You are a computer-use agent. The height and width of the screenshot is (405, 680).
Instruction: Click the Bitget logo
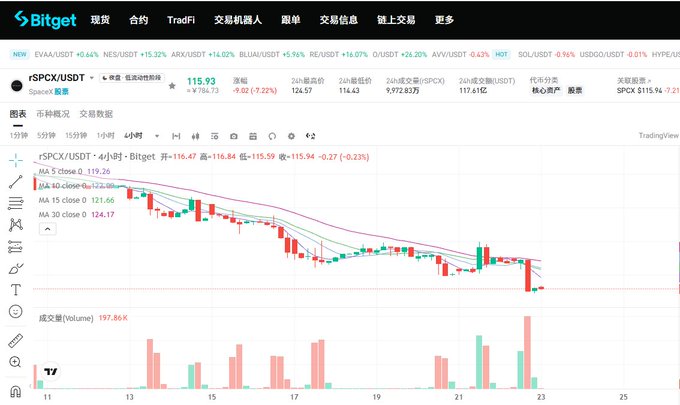pos(46,20)
